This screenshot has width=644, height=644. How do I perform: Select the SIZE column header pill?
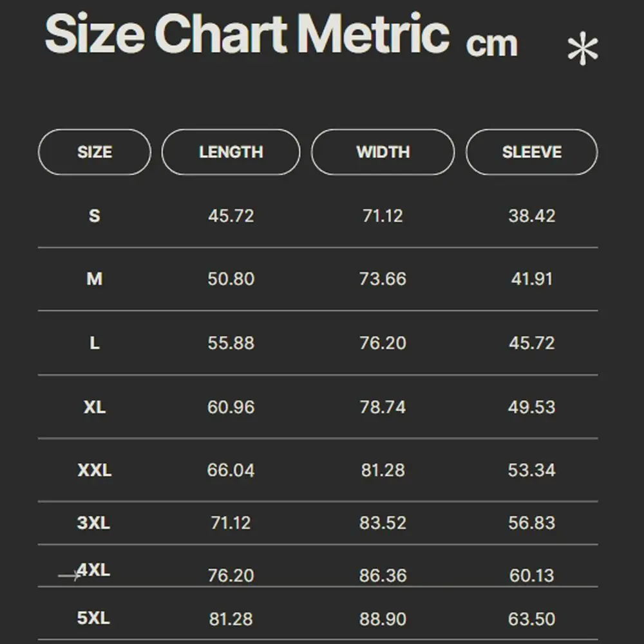95,152
